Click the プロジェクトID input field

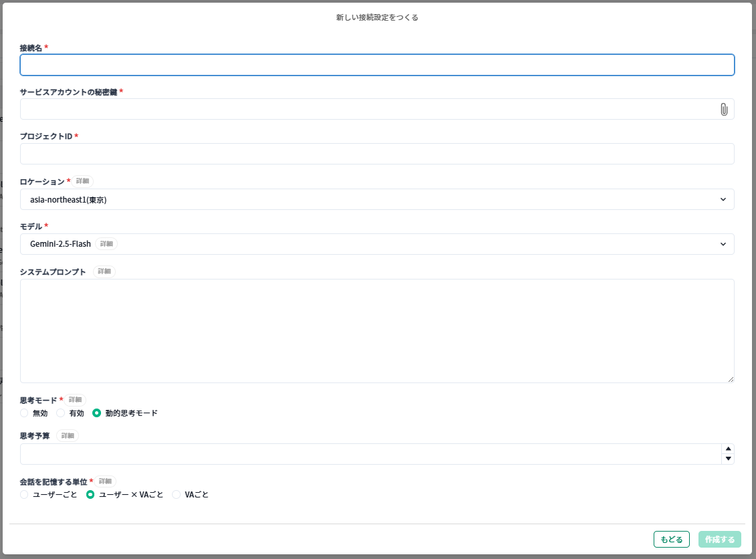[377, 154]
